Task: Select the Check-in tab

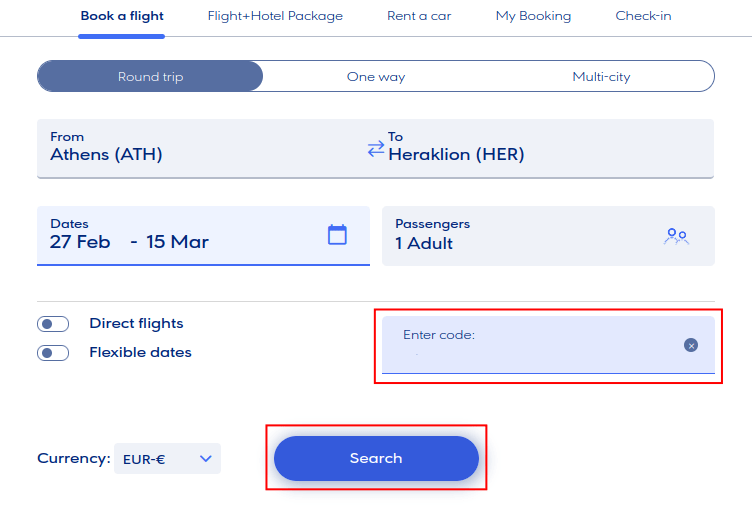Action: (643, 16)
